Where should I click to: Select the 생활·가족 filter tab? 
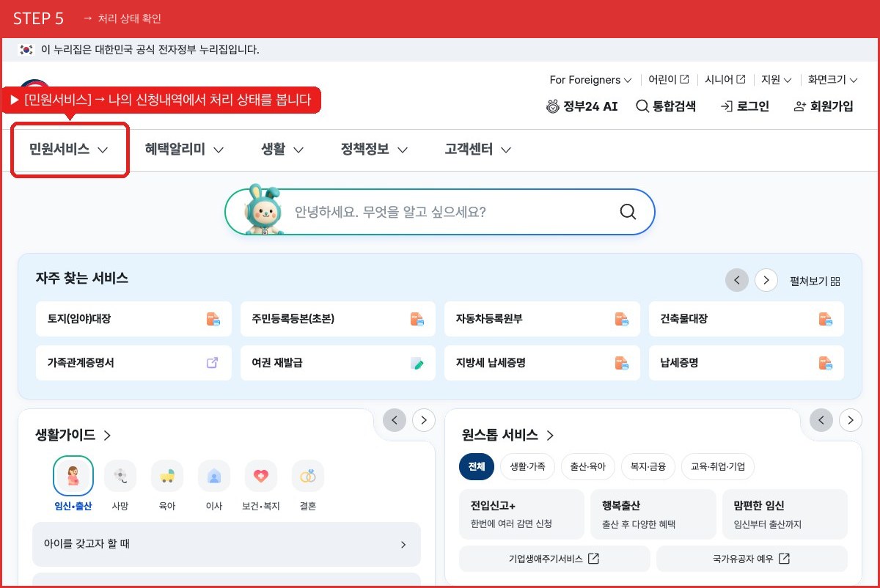pos(527,466)
